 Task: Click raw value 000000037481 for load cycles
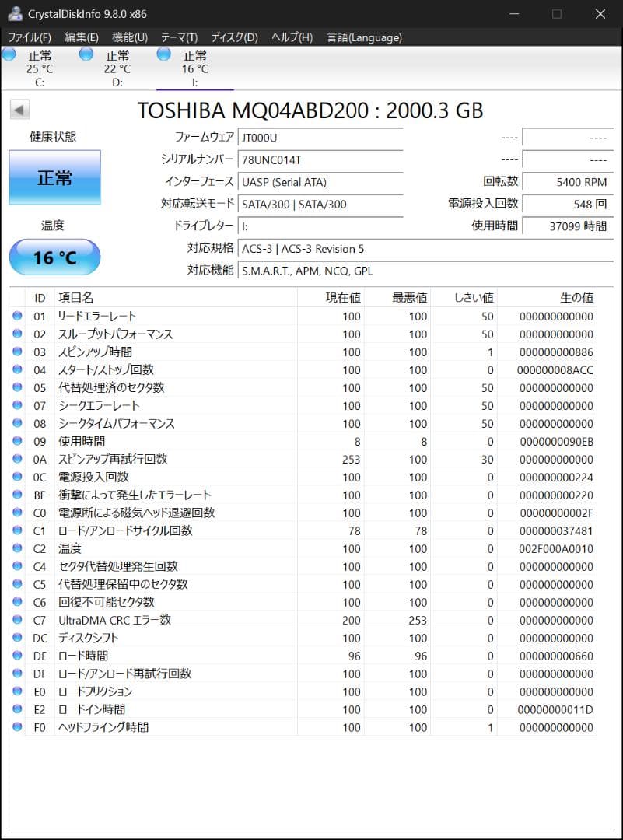(556, 531)
